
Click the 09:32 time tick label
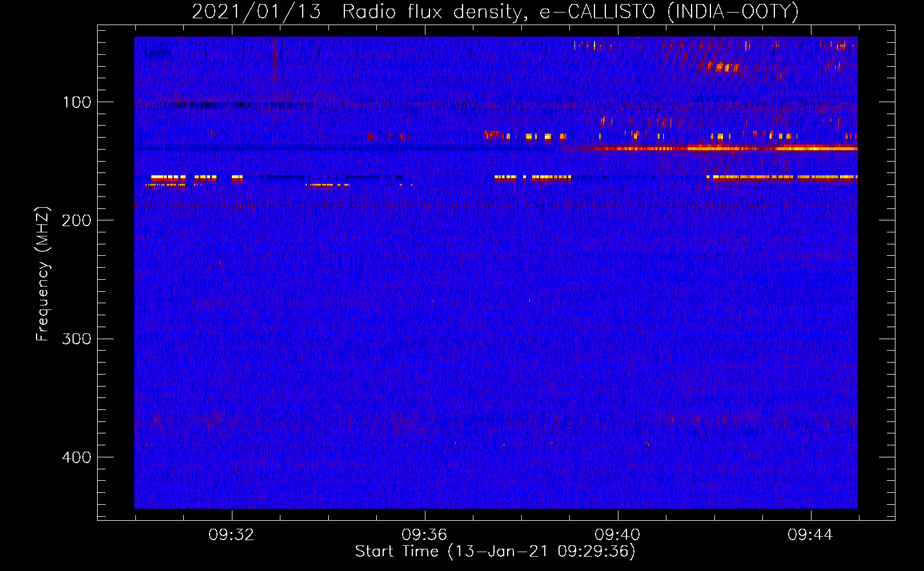(231, 535)
